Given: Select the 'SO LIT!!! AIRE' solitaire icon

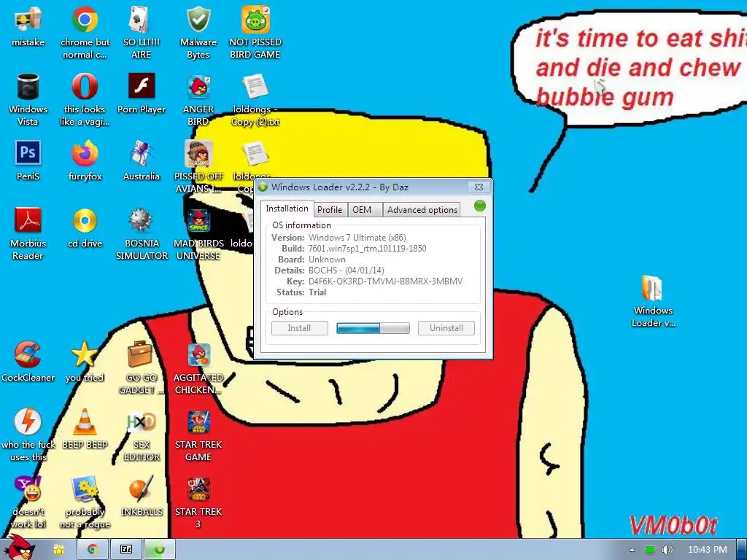Looking at the screenshot, I should [141, 32].
